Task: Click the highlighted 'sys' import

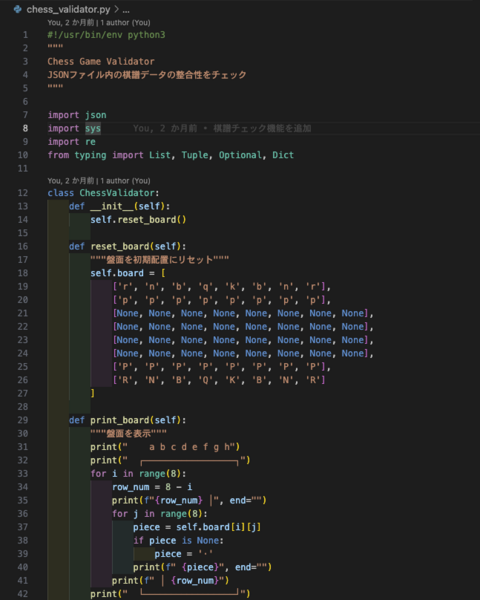Action: [93, 129]
